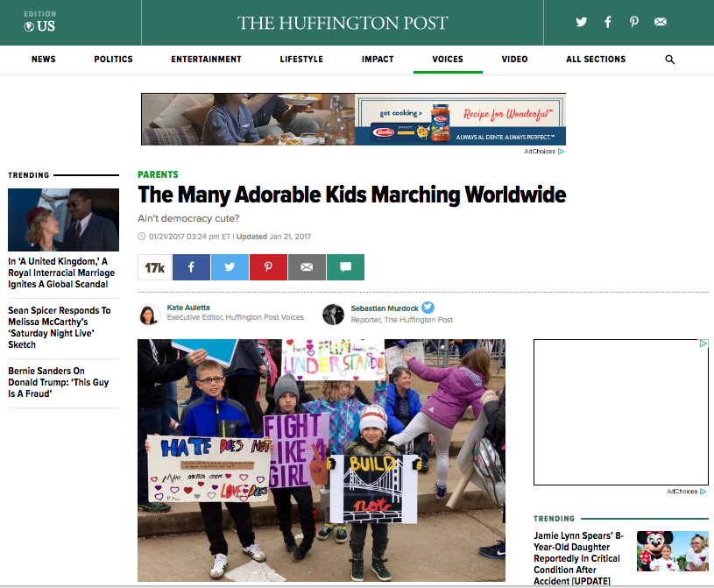Open the Entertainment section
The width and height of the screenshot is (714, 588).
click(x=206, y=60)
